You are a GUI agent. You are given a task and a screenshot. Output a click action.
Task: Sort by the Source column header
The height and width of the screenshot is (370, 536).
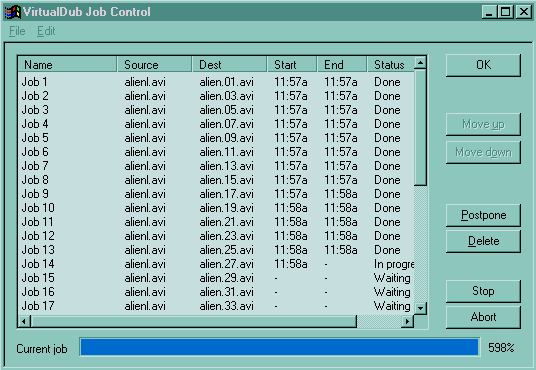(155, 65)
